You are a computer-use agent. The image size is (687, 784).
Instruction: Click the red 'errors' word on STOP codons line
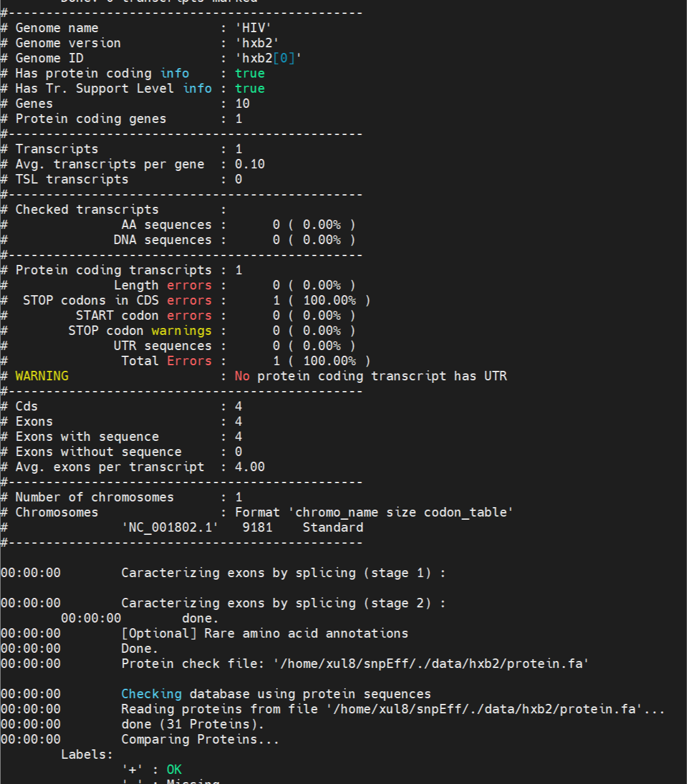click(188, 300)
